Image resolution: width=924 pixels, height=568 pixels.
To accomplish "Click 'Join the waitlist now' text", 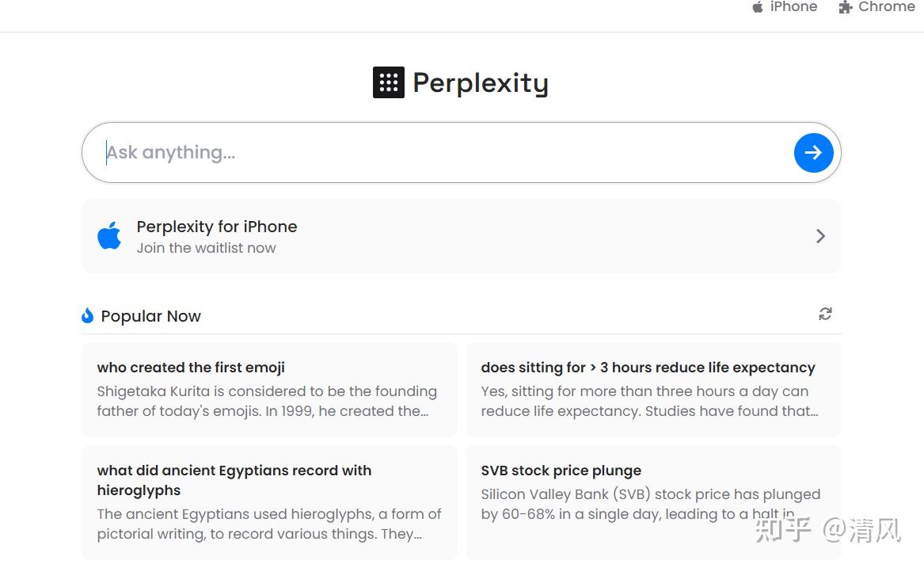I will (x=206, y=248).
